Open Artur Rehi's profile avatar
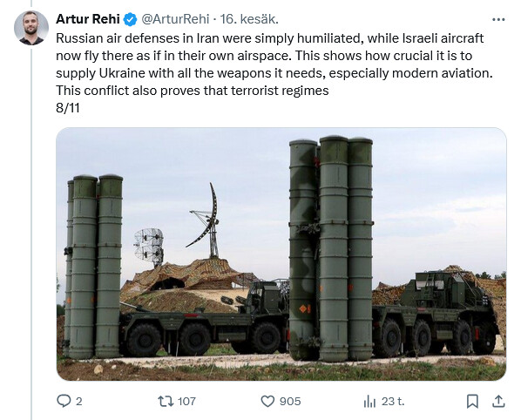 coord(31,28)
